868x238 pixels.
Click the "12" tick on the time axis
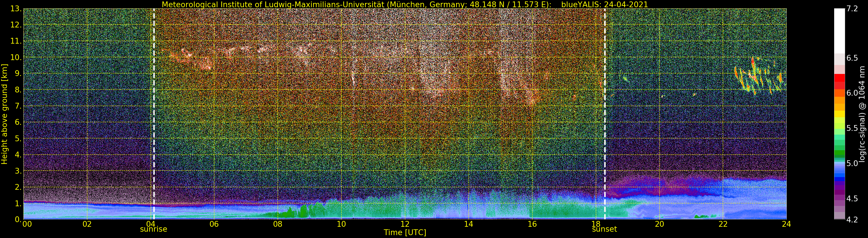coord(405,224)
